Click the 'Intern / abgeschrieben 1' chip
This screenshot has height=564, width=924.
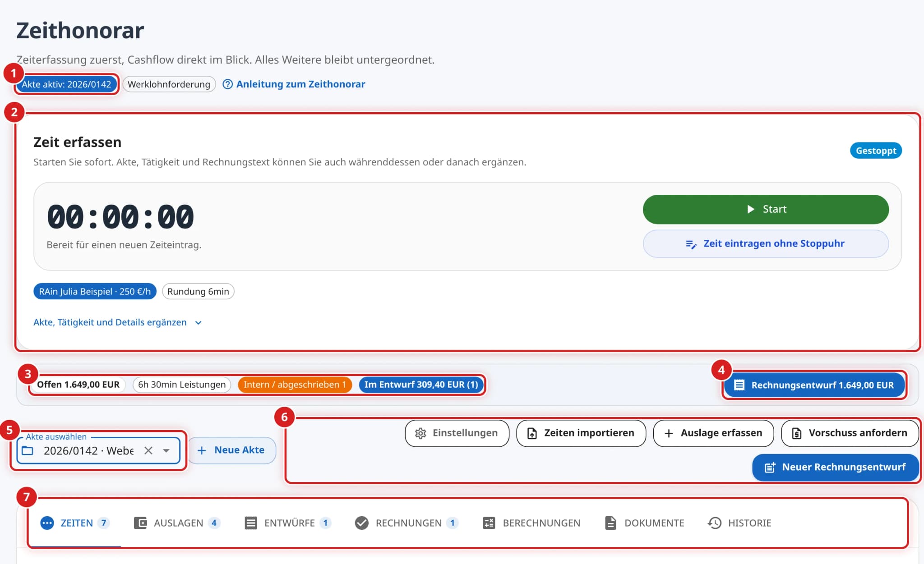pos(295,385)
